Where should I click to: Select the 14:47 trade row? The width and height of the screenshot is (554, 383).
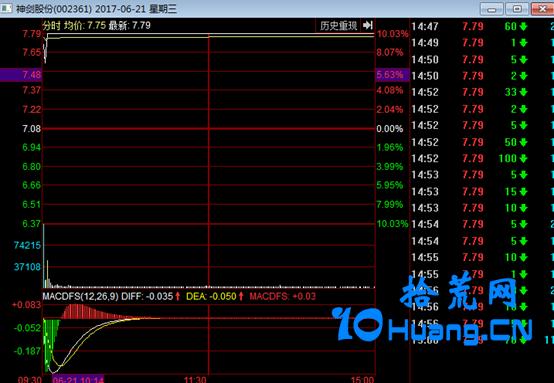click(482, 26)
